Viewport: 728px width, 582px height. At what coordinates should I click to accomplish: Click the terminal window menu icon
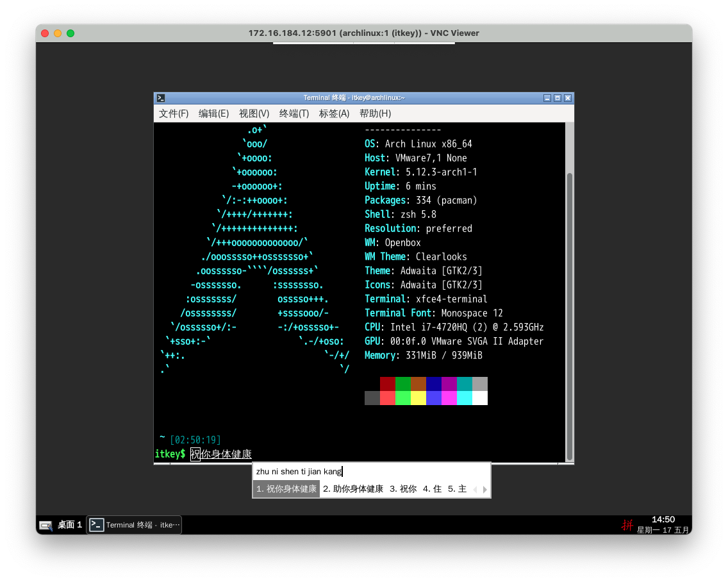coord(161,98)
